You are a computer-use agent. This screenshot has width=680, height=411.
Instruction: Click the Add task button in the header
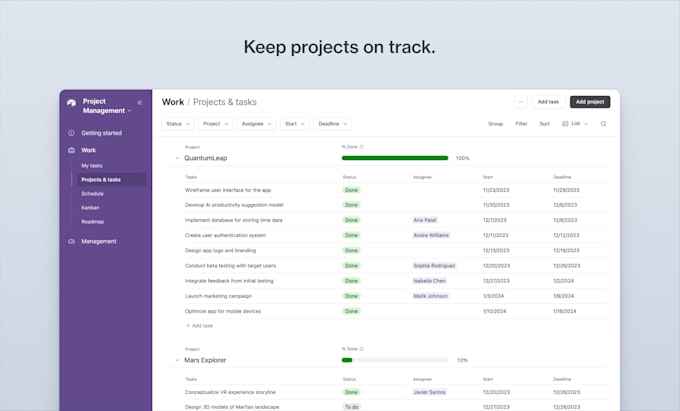coord(548,102)
